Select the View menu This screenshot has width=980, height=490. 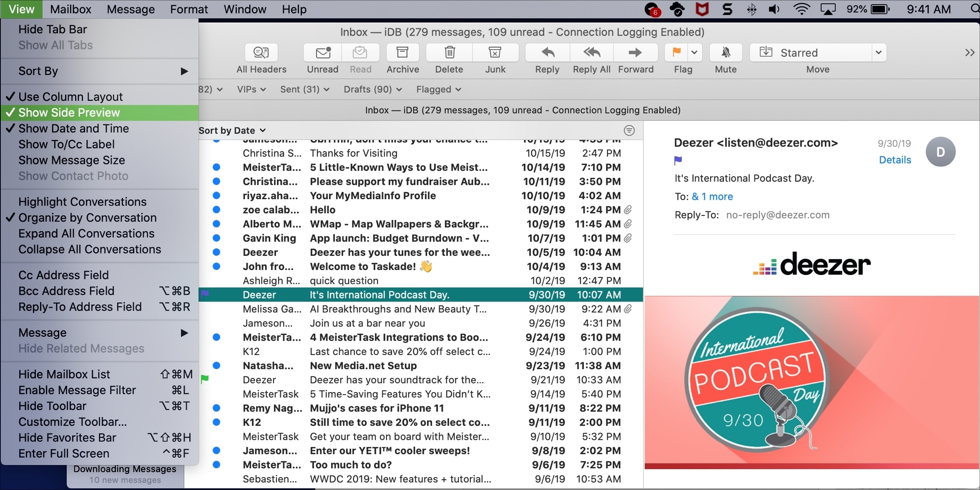22,8
